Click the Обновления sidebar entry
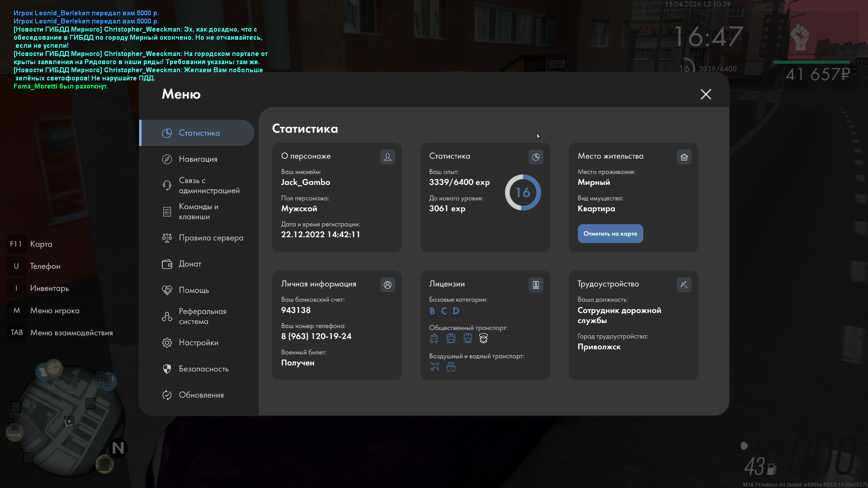Screen dimensions: 868x488 (x=201, y=395)
